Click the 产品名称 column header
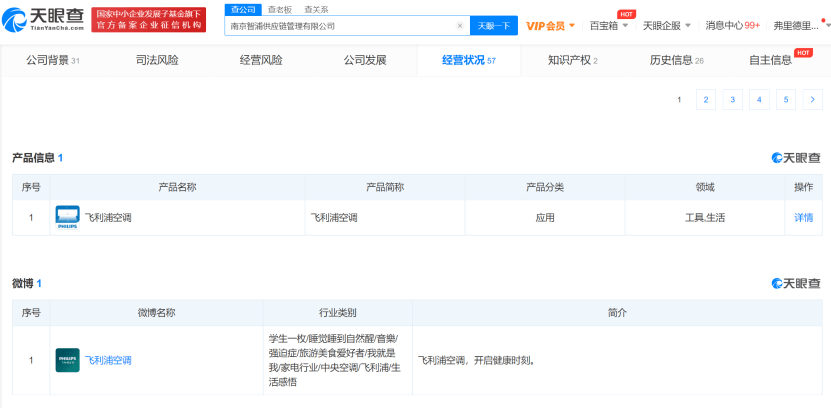 pyautogui.click(x=177, y=188)
